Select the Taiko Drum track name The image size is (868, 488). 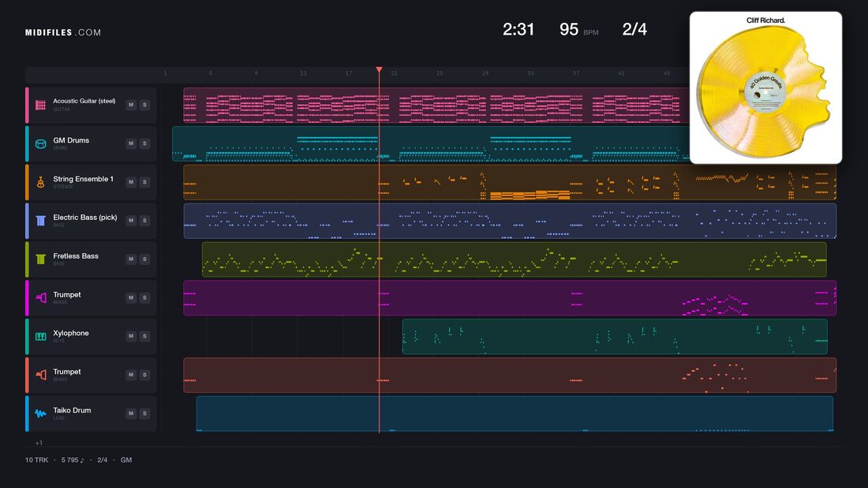coord(72,410)
